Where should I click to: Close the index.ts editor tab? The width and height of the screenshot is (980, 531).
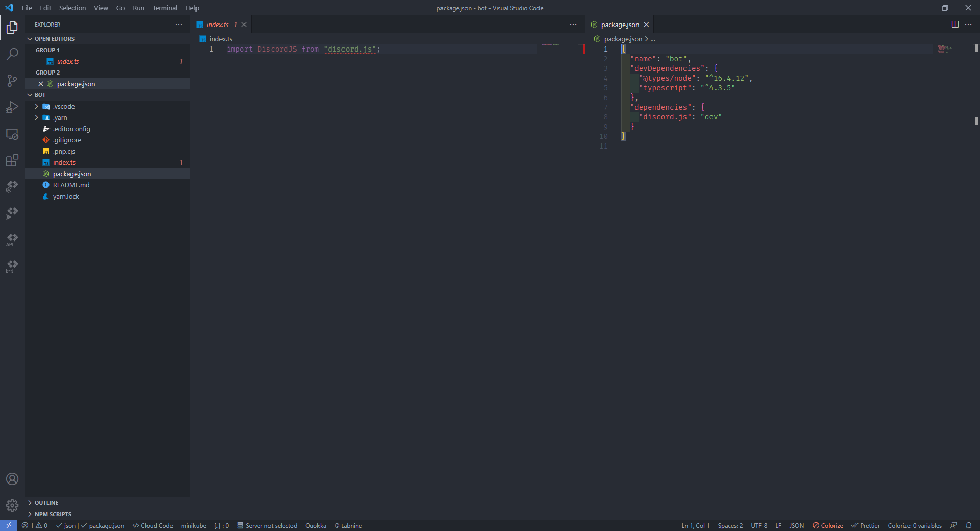click(244, 25)
